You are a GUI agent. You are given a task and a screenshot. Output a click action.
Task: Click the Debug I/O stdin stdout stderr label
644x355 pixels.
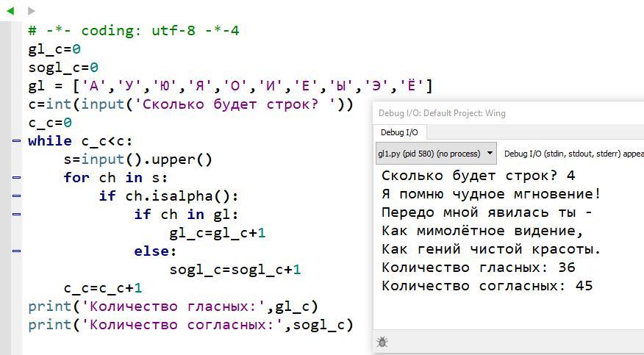[x=573, y=154]
